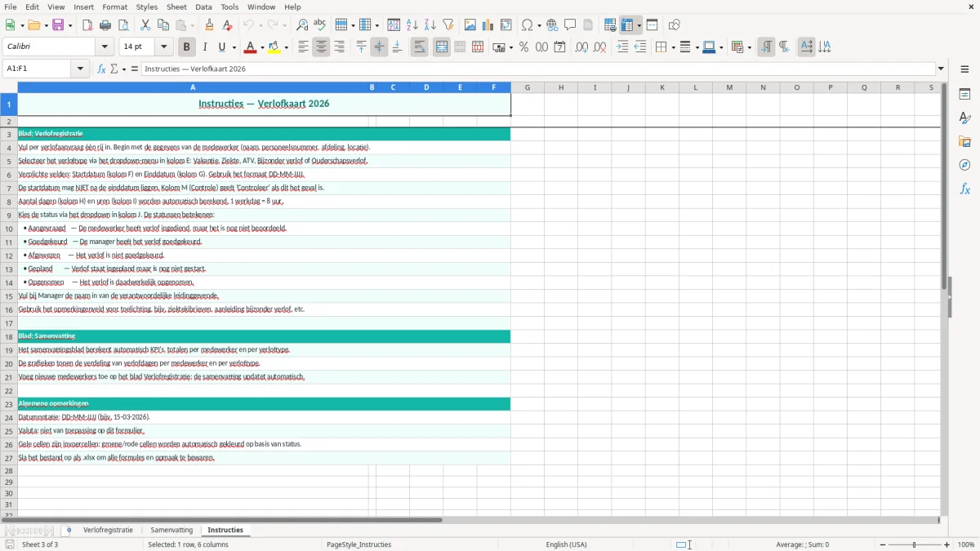980x551 pixels.
Task: Expand the formula bar
Action: 941,69
